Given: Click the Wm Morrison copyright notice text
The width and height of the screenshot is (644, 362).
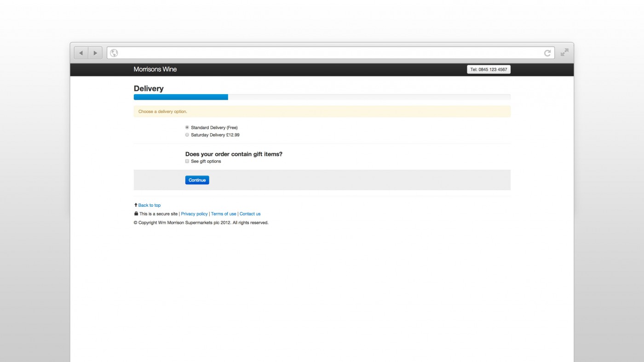Looking at the screenshot, I should point(201,223).
